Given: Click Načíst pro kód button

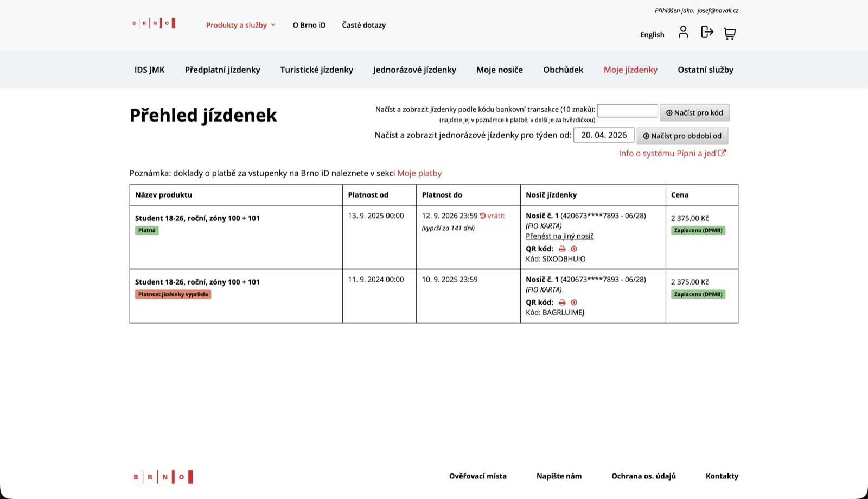Looking at the screenshot, I should [x=694, y=113].
